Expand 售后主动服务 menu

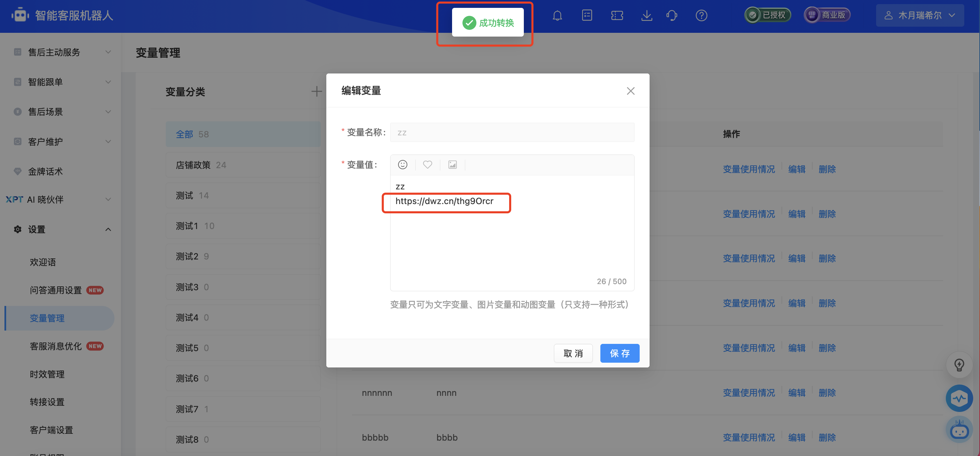click(61, 52)
